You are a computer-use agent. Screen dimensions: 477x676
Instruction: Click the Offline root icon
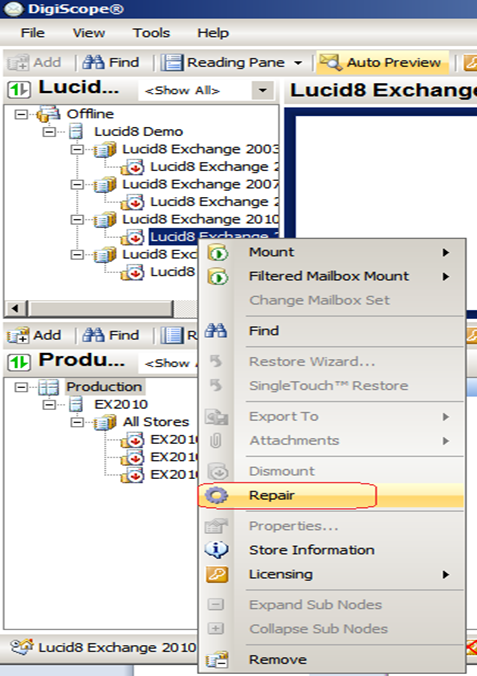48,114
